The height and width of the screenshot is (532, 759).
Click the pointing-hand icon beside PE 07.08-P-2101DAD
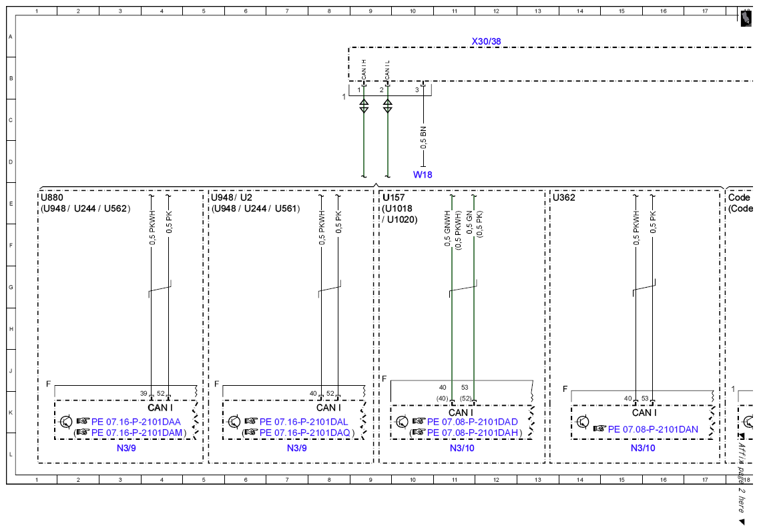tap(419, 421)
